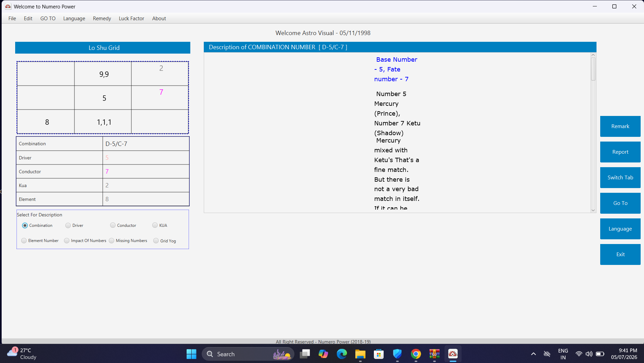Click the grid cell showing grey 2
Viewport: 644px width, 363px height.
tap(160, 74)
